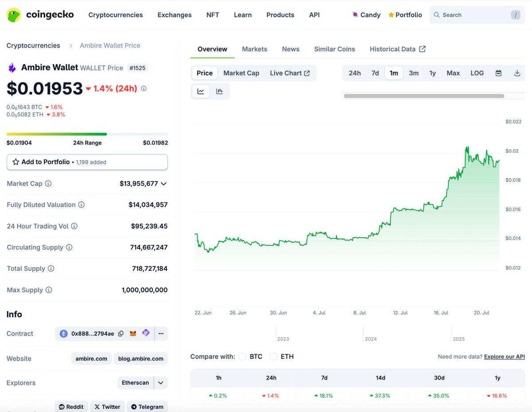Open more contract options ellipsis

[x=161, y=334]
